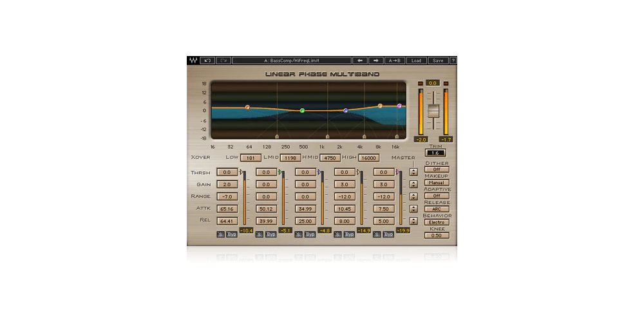
Task: Click the Rel field showing 25.00
Action: tap(305, 221)
